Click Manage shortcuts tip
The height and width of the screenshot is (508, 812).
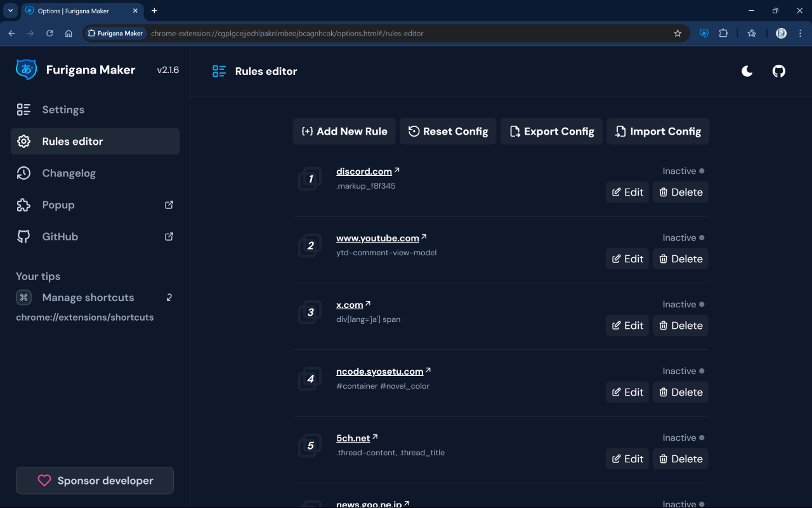(x=95, y=297)
